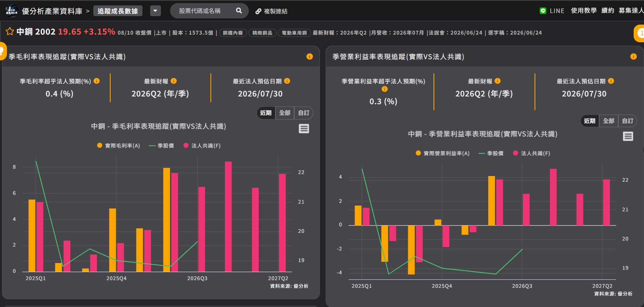The height and width of the screenshot is (307, 644).
Task: Open the operating margin chart hamburger menu
Action: click(x=628, y=136)
